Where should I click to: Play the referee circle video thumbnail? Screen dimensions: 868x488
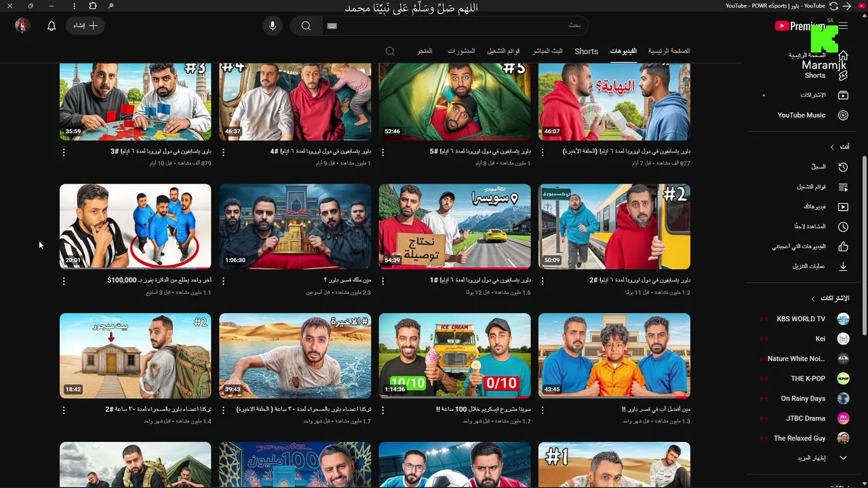136,226
